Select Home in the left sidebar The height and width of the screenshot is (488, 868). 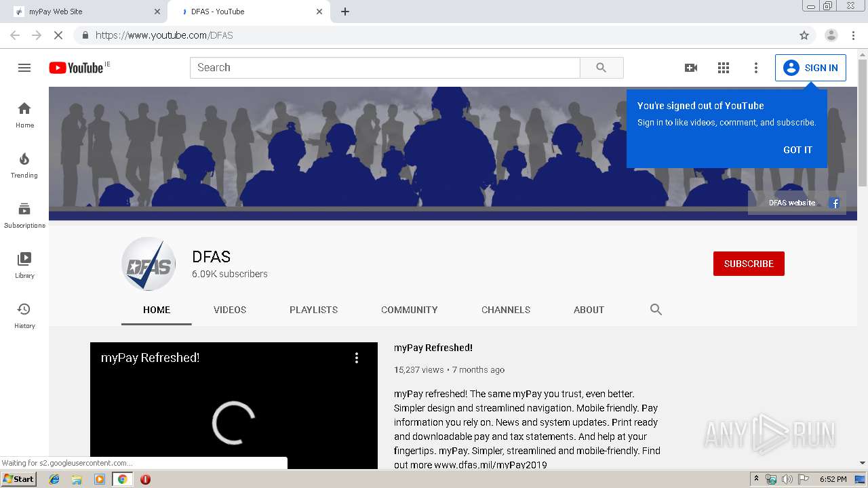point(24,115)
